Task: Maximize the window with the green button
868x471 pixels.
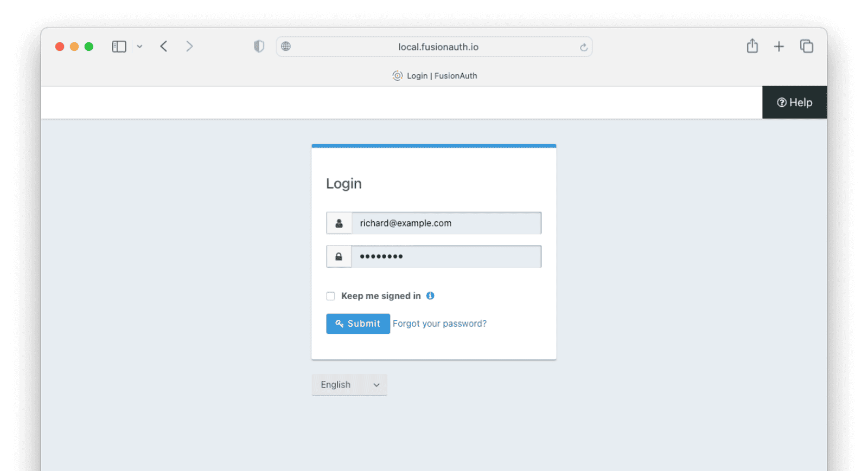Action: coord(89,47)
